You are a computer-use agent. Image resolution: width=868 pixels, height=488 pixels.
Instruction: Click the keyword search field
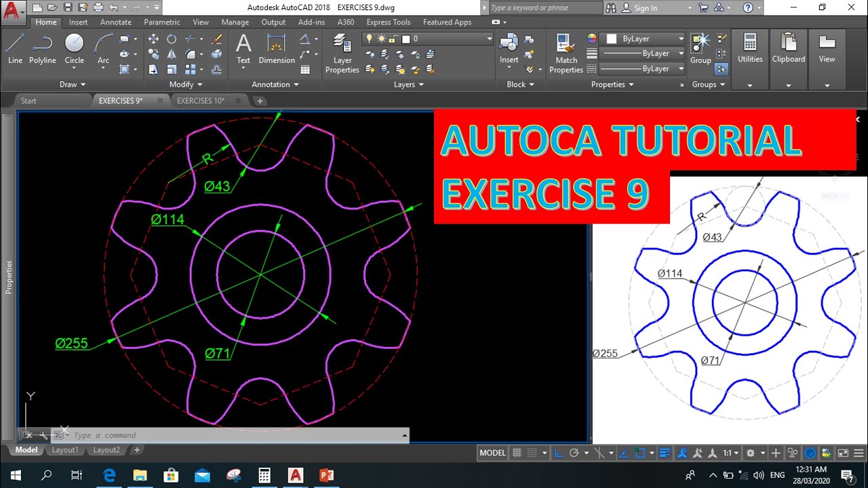pyautogui.click(x=545, y=8)
